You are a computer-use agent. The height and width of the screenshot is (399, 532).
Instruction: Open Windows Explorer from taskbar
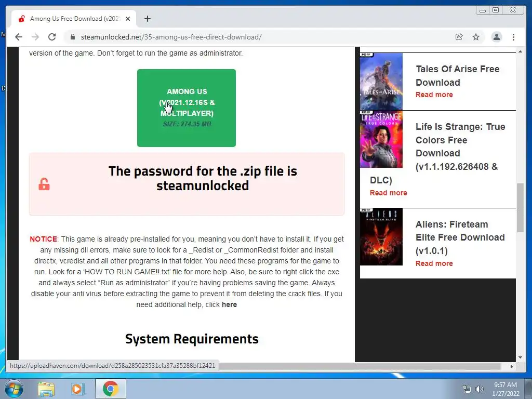point(46,389)
